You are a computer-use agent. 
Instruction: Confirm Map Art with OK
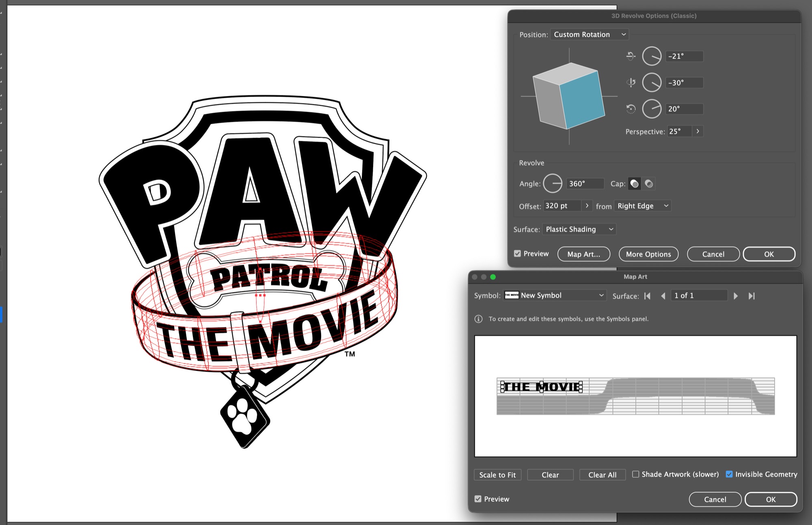[771, 499]
